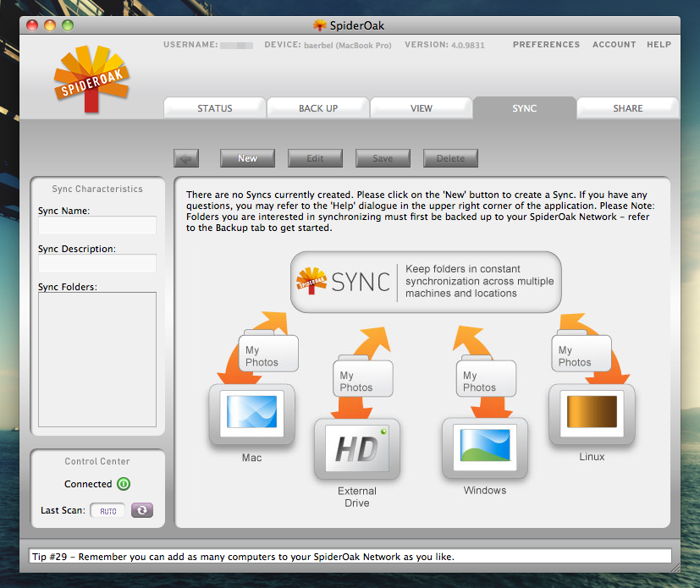This screenshot has height=588, width=700.
Task: Click the External Drive HD icon
Action: (x=357, y=448)
